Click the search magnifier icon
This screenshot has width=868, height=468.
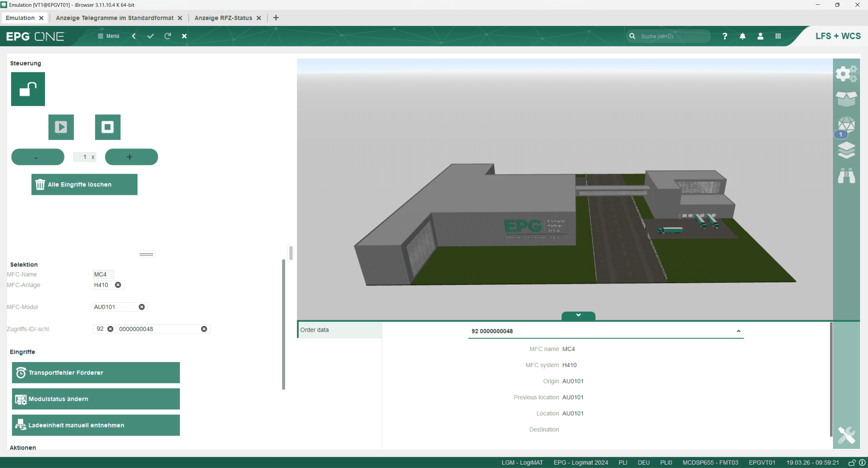click(632, 36)
